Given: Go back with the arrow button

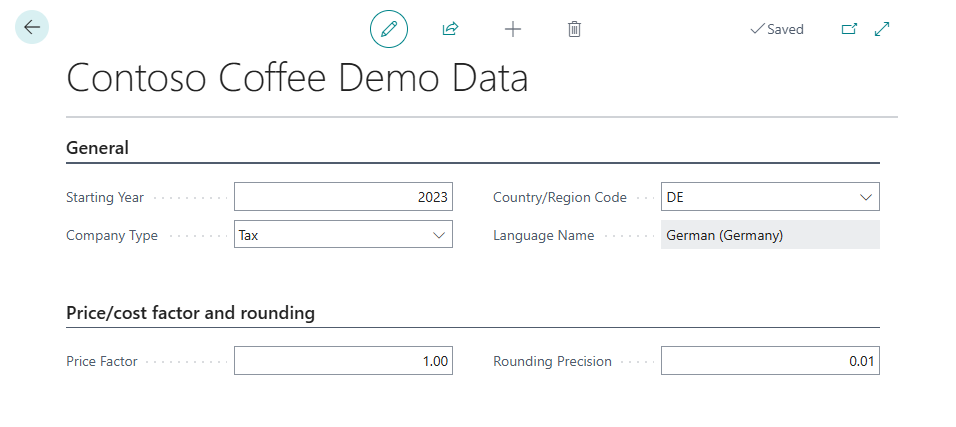Looking at the screenshot, I should [32, 27].
